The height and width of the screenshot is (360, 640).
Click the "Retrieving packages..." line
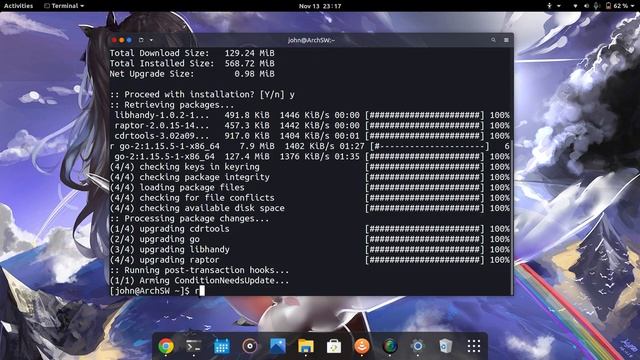click(172, 105)
